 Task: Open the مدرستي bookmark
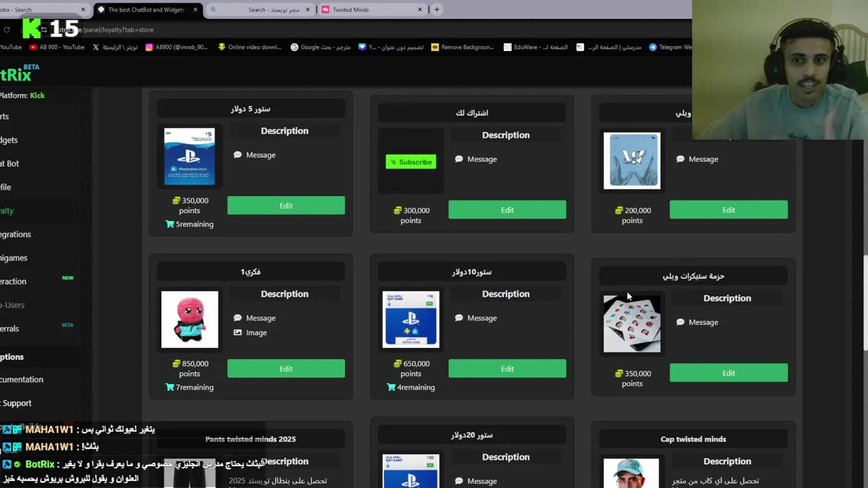[x=608, y=47]
